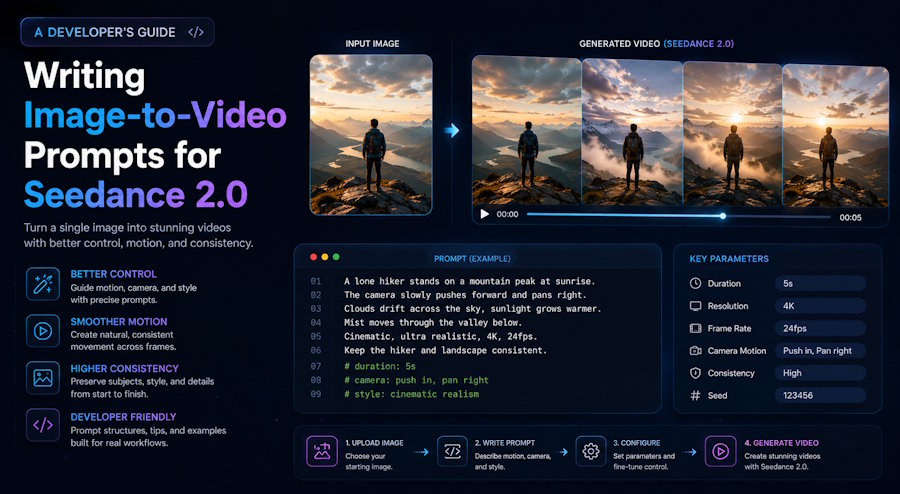Viewport: 900px width, 494px height.
Task: Click the Consistency shield icon
Action: click(x=695, y=373)
